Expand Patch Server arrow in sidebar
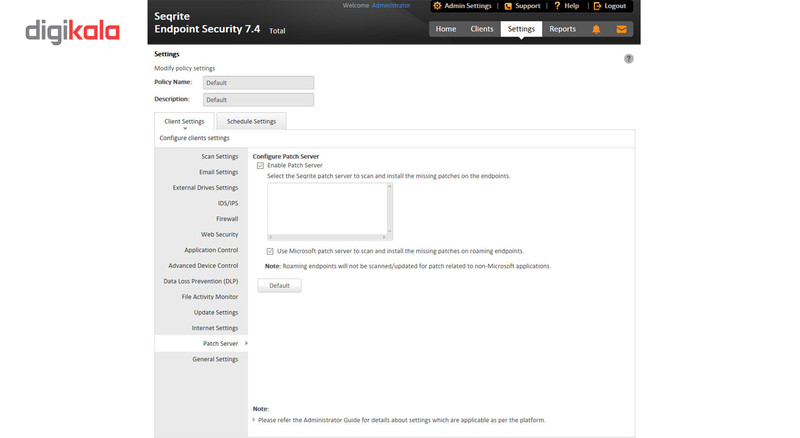Screen dimensions: 800x438 (246, 343)
